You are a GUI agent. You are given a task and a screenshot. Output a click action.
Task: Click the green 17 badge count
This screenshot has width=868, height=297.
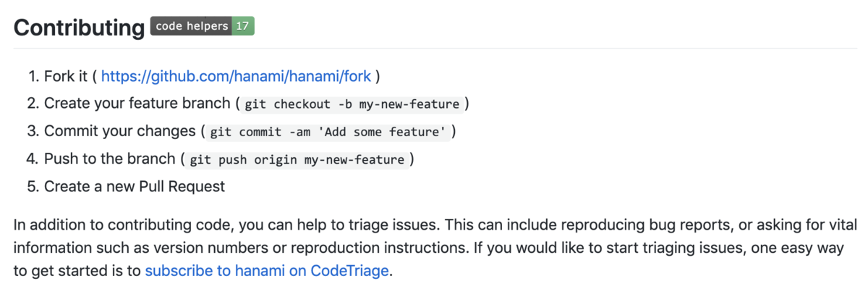click(x=243, y=26)
